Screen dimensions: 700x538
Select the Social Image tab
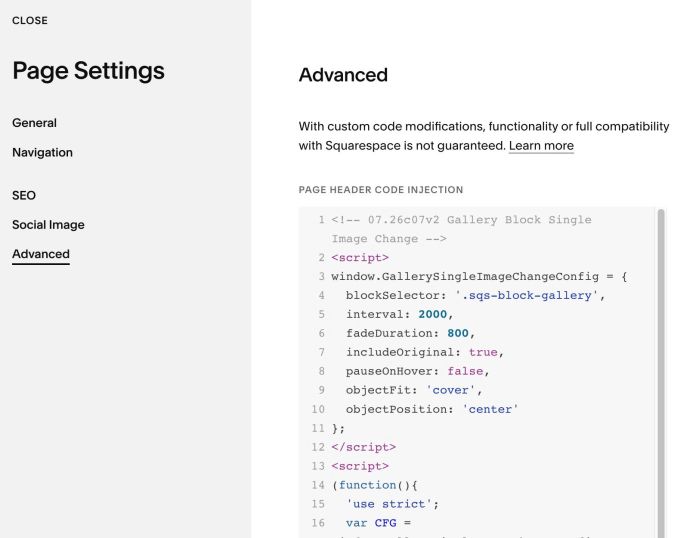48,225
